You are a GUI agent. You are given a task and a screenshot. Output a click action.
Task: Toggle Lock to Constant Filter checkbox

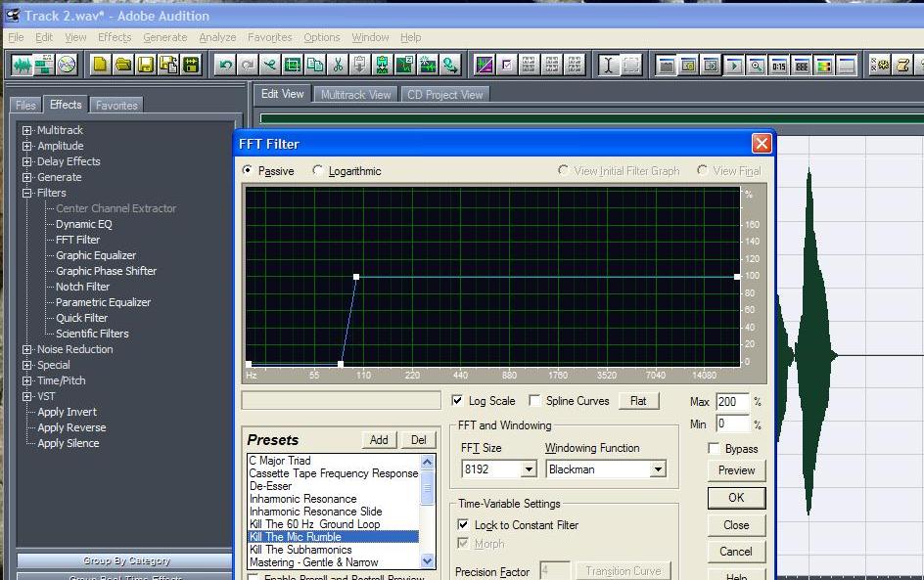[x=463, y=524]
